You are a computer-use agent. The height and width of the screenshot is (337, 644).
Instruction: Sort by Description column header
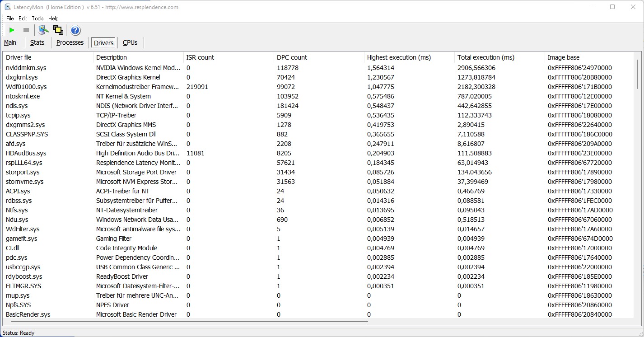point(138,57)
